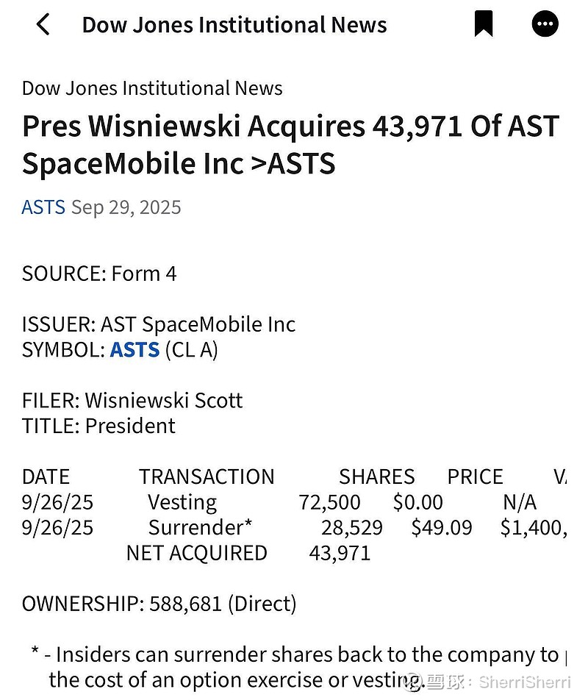This screenshot has height=700, width=588.
Task: Select the FILER: Wisniewski Scott line
Action: coord(132,401)
